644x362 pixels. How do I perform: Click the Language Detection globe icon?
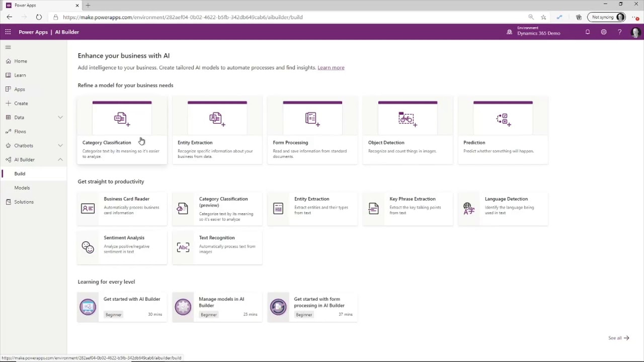pyautogui.click(x=468, y=208)
